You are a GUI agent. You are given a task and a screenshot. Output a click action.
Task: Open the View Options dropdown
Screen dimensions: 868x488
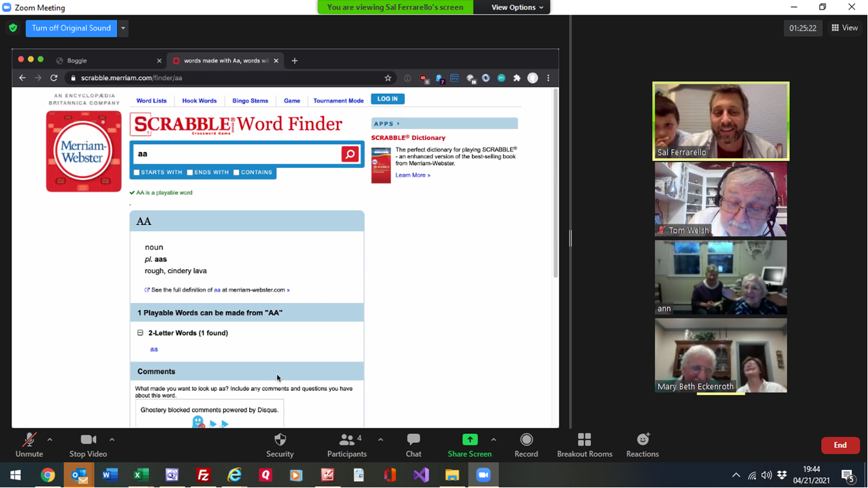pyautogui.click(x=517, y=8)
